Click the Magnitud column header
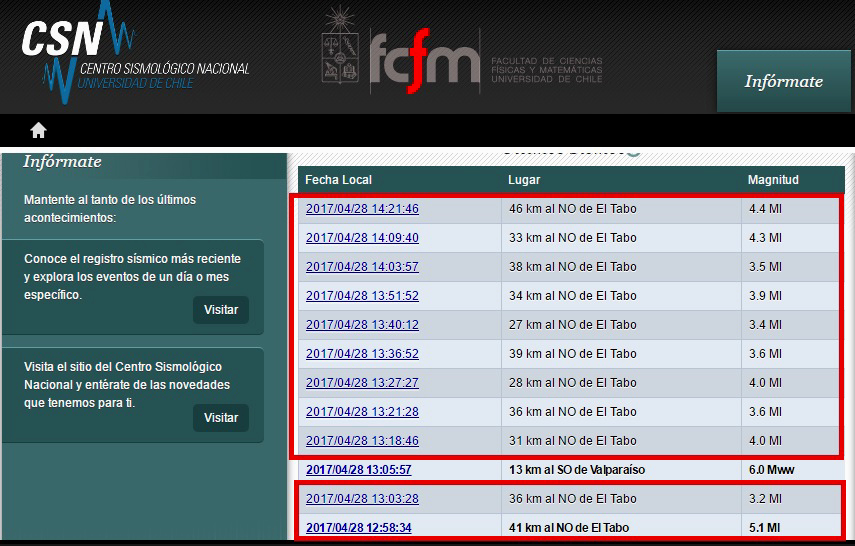Image resolution: width=855 pixels, height=546 pixels. (x=773, y=180)
